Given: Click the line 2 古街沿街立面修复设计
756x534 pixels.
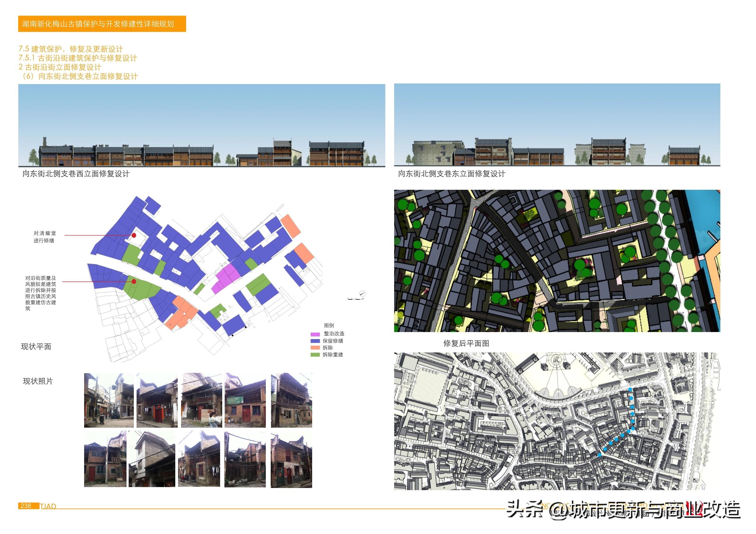Looking at the screenshot, I should pos(60,67).
